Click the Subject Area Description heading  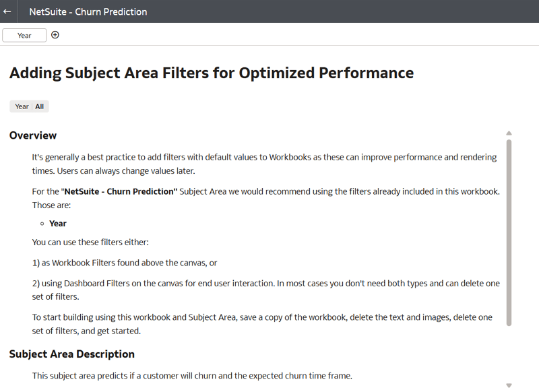(72, 354)
